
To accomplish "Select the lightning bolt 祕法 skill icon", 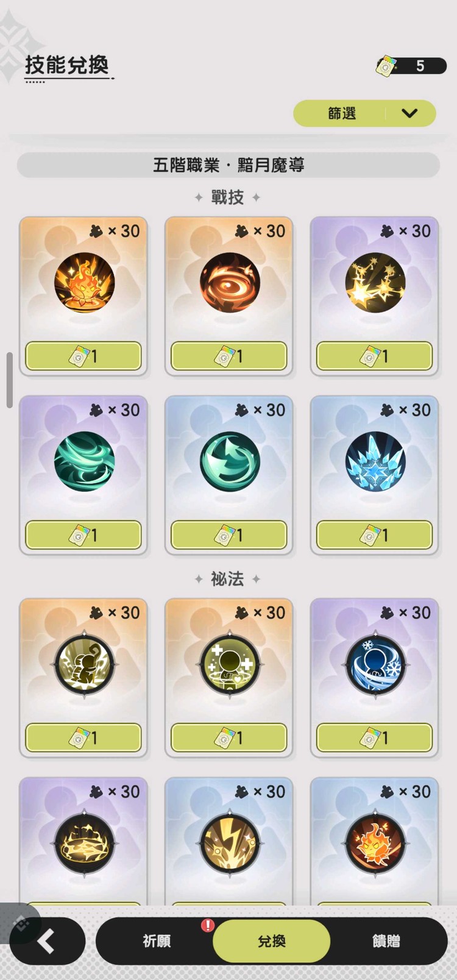I will 230,843.
